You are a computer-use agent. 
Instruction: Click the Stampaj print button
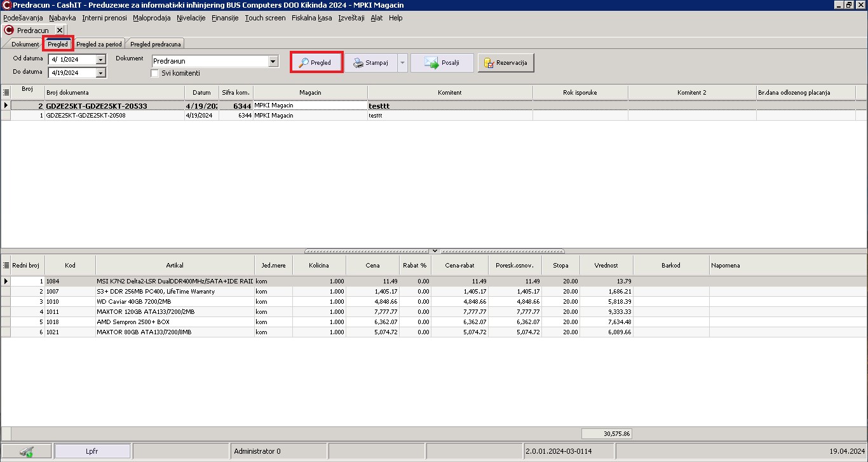371,63
